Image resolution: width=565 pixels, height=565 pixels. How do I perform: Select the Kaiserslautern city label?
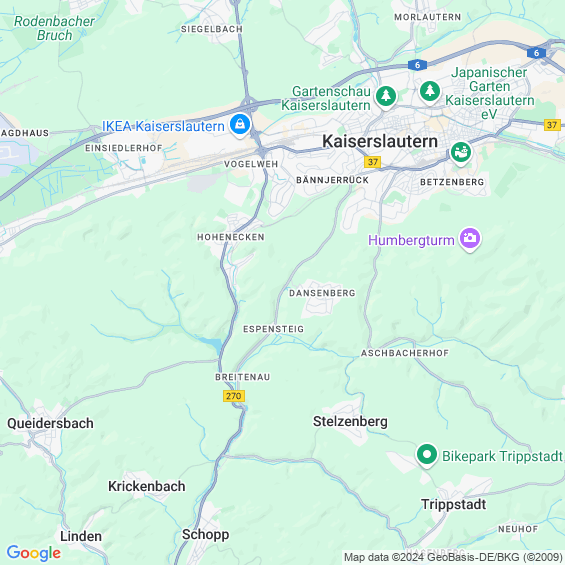(380, 141)
